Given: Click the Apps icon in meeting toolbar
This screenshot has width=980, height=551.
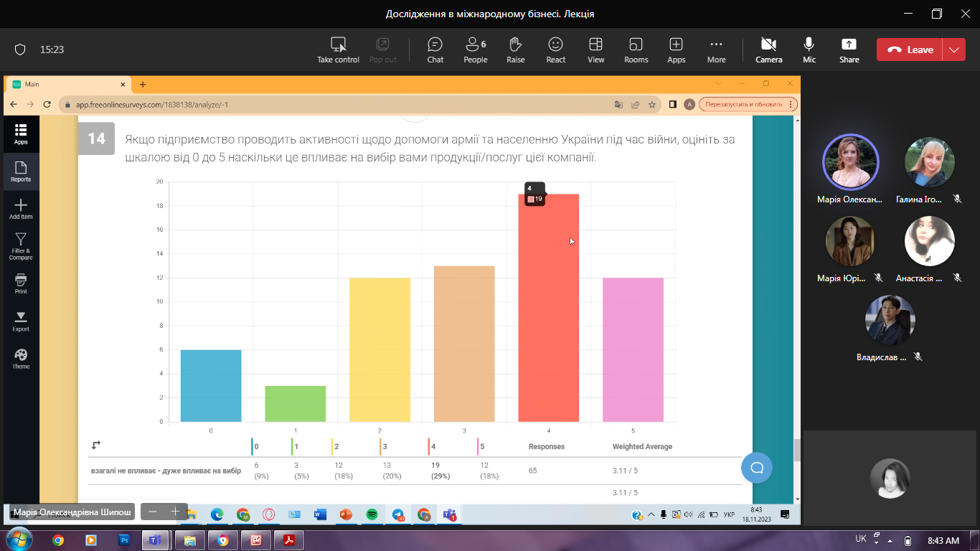Looking at the screenshot, I should [x=676, y=50].
